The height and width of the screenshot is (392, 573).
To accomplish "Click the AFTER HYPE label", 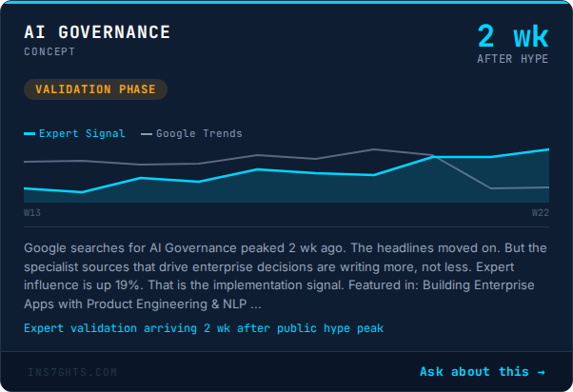I will (513, 59).
